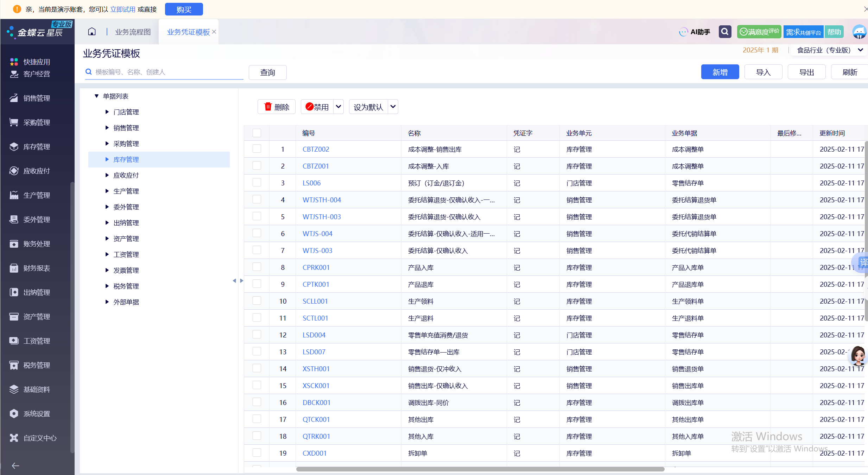Open 库存管理 in the left sidebar
This screenshot has width=868, height=475.
(37, 147)
